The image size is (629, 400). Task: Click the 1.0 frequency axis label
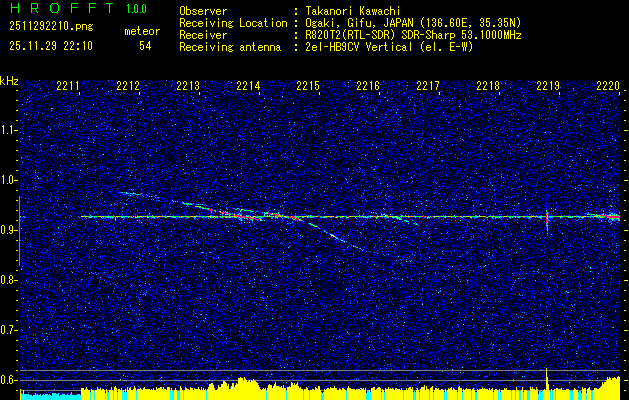pos(7,180)
